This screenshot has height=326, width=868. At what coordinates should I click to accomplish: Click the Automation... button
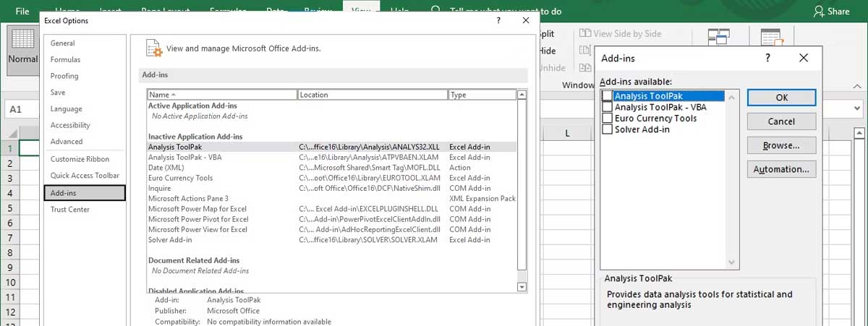(x=781, y=169)
